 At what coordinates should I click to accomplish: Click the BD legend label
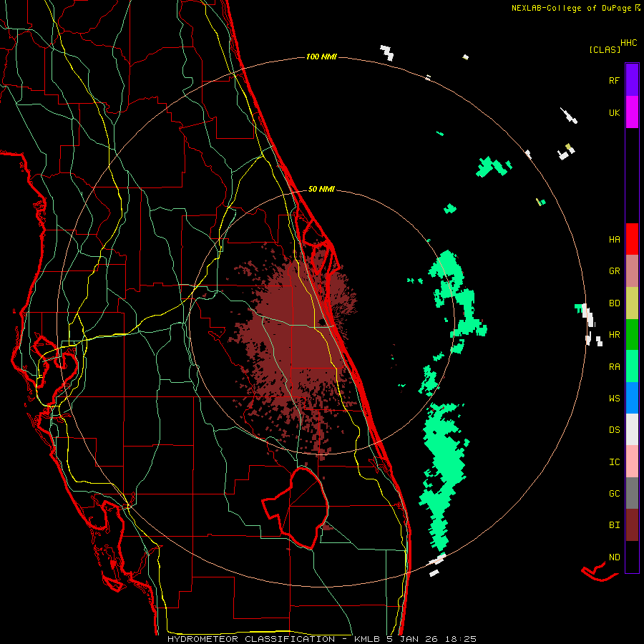click(x=614, y=303)
